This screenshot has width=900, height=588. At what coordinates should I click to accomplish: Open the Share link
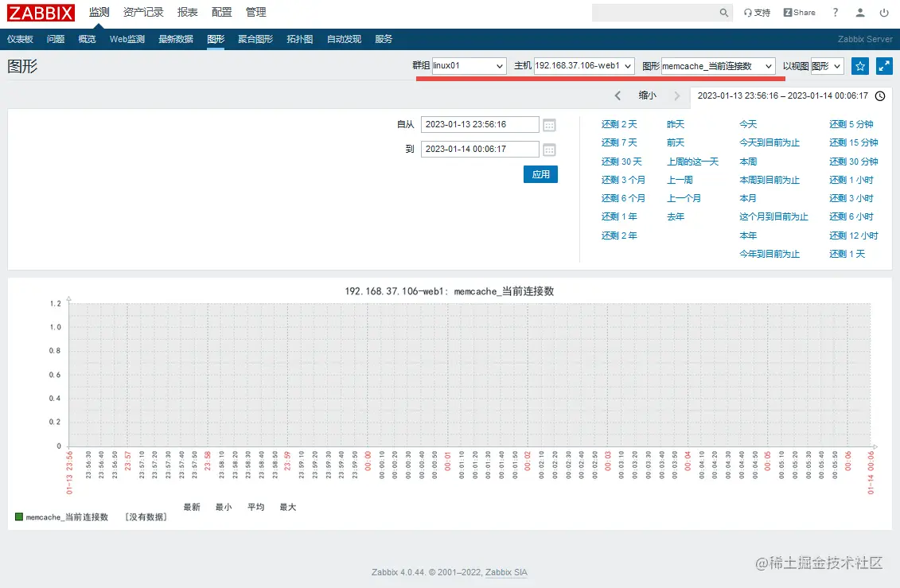pos(800,13)
